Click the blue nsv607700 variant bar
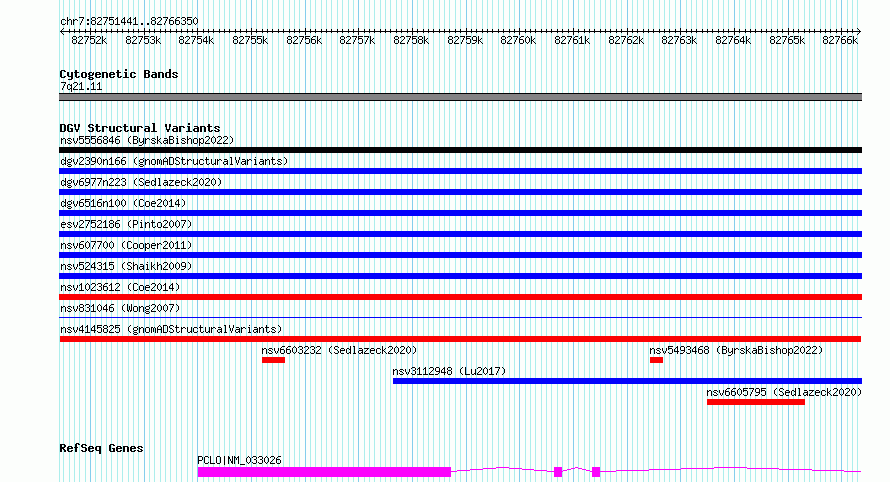Screen dimensions: 890x482 460,255
